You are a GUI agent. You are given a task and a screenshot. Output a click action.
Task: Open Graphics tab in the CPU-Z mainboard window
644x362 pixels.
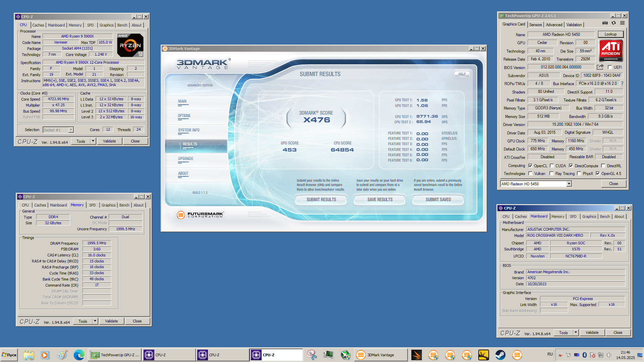589,217
